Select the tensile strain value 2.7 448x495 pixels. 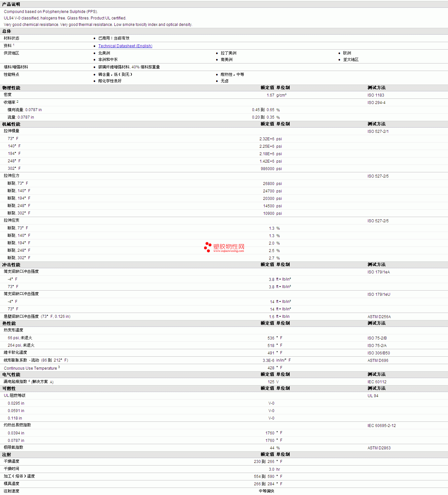click(271, 258)
